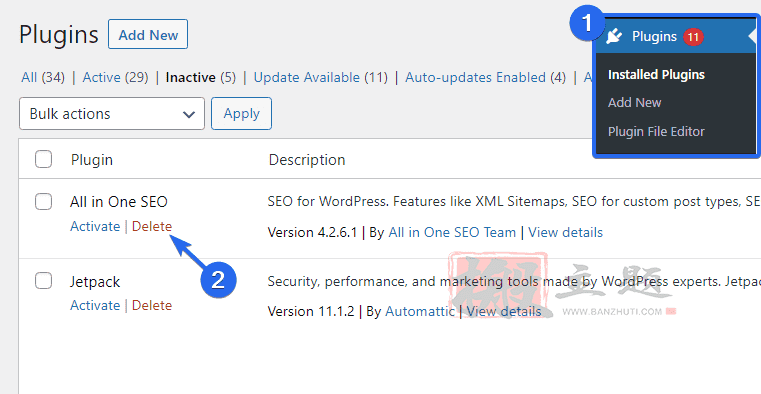This screenshot has height=394, width=761.
Task: Activate the Jetpack plugin
Action: 95,306
